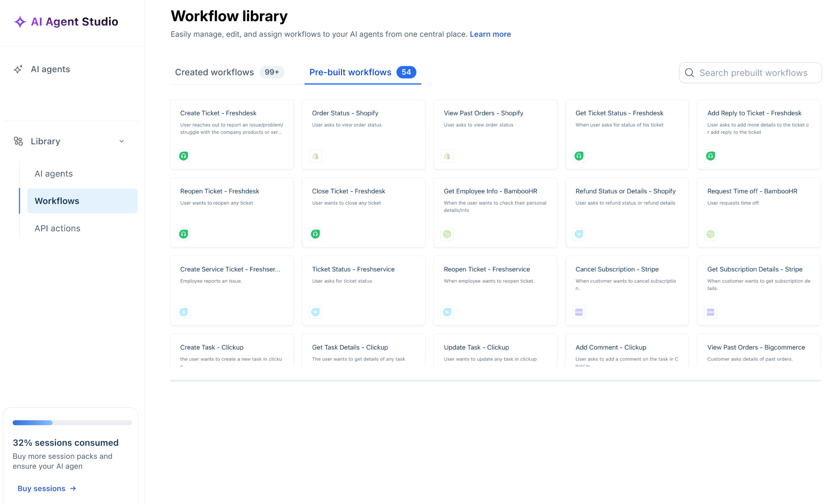Focus the Search prebuilt workflows field
832x504 pixels.
[750, 73]
